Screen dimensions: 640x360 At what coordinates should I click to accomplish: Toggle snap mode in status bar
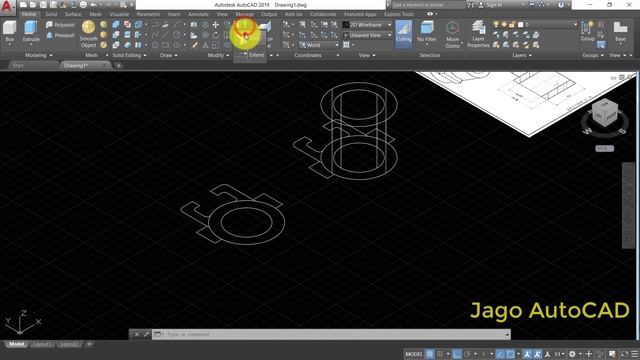440,354
